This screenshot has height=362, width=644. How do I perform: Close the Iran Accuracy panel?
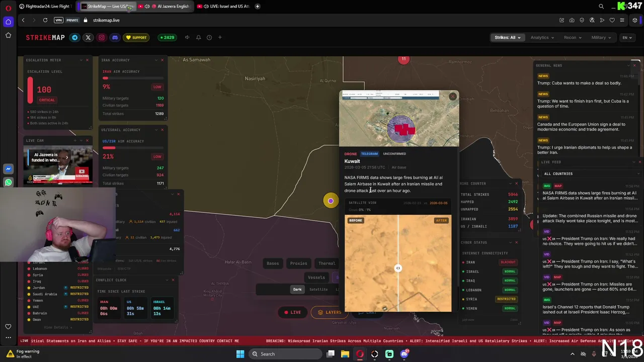click(162, 60)
